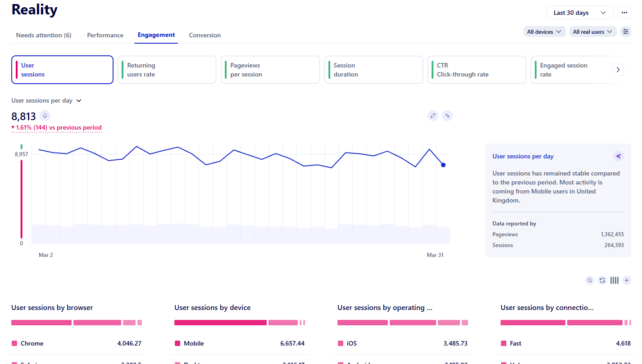Open the Last 30 days date selector
The height and width of the screenshot is (364, 642).
click(580, 13)
